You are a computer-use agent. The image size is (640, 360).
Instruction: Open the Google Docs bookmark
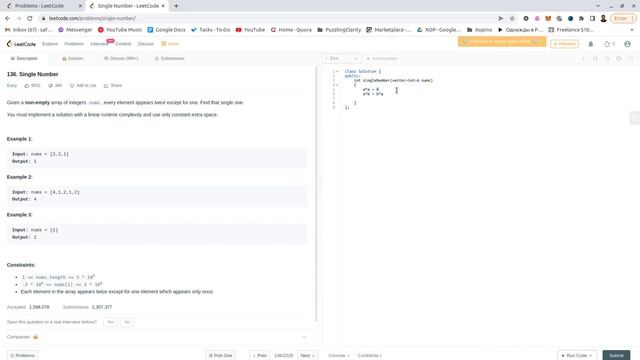tap(166, 30)
